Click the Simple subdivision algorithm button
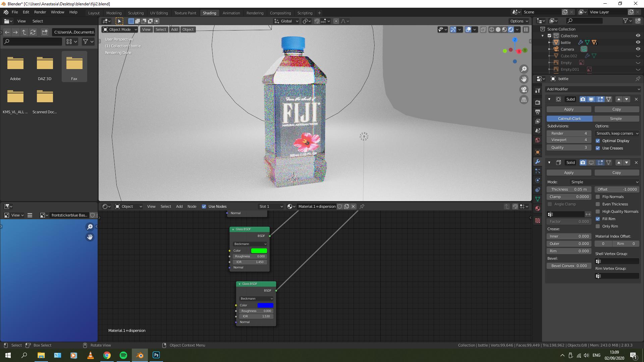The height and width of the screenshot is (362, 644). 616,119
